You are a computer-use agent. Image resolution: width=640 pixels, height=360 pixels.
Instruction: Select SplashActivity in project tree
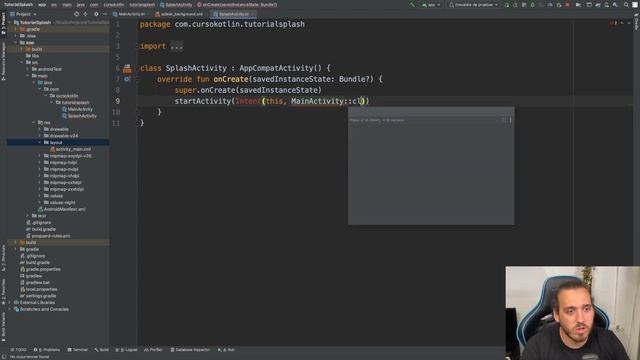click(82, 116)
